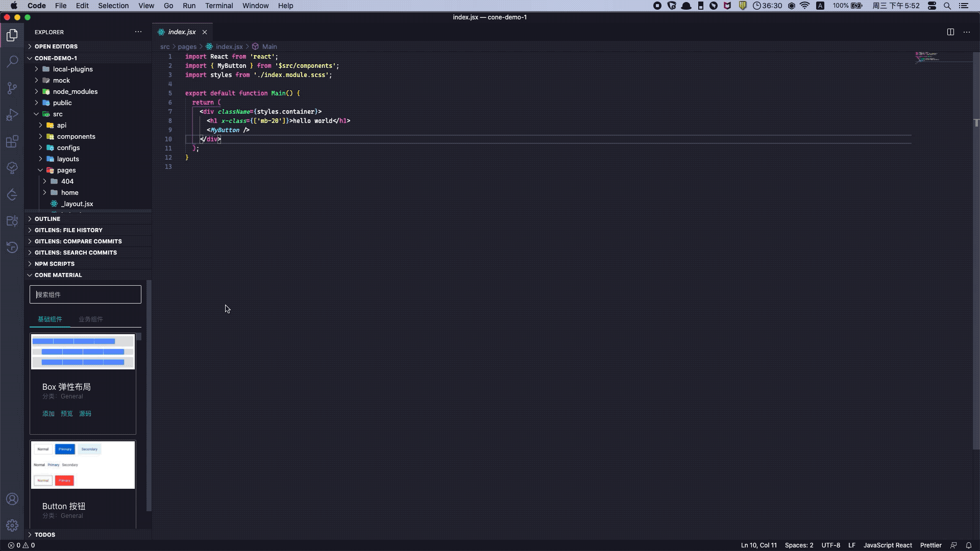The height and width of the screenshot is (551, 980).
Task: Open the Accounts icon in activity bar
Action: [12, 499]
